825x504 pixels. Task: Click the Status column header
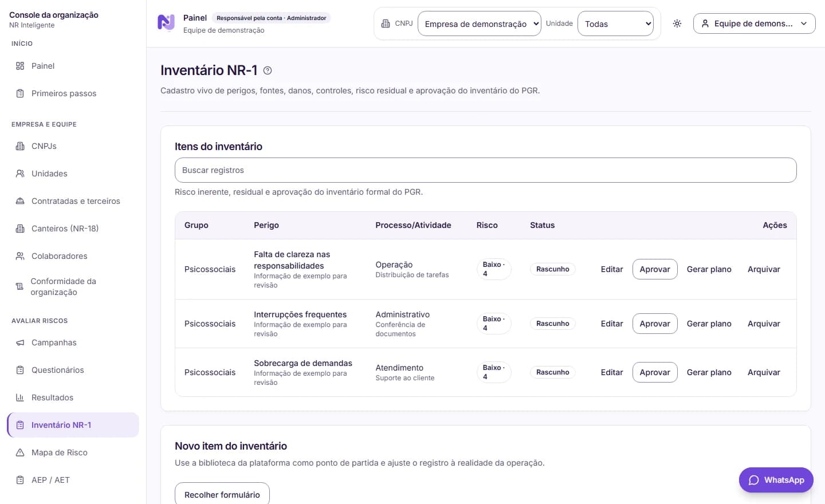click(x=542, y=225)
